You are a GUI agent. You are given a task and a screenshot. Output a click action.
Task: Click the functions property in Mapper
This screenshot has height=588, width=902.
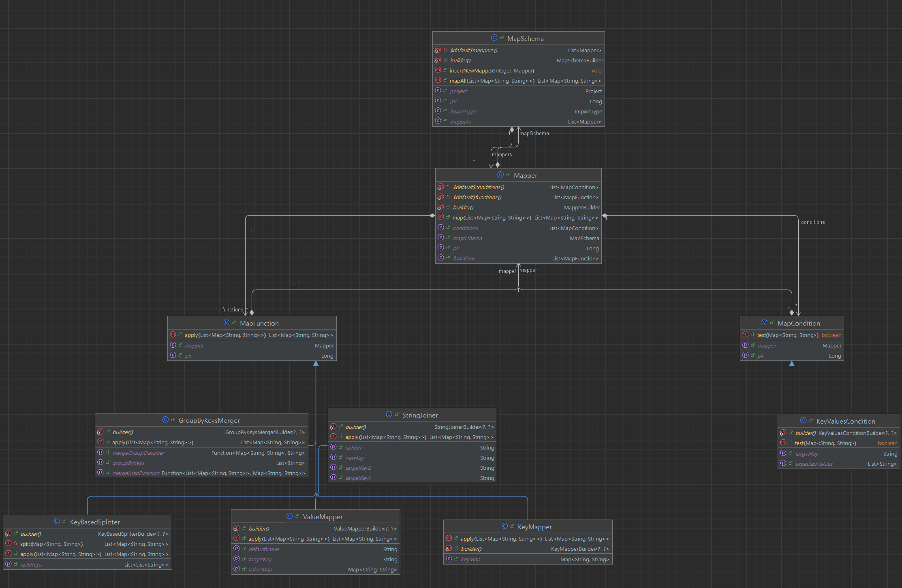click(464, 258)
